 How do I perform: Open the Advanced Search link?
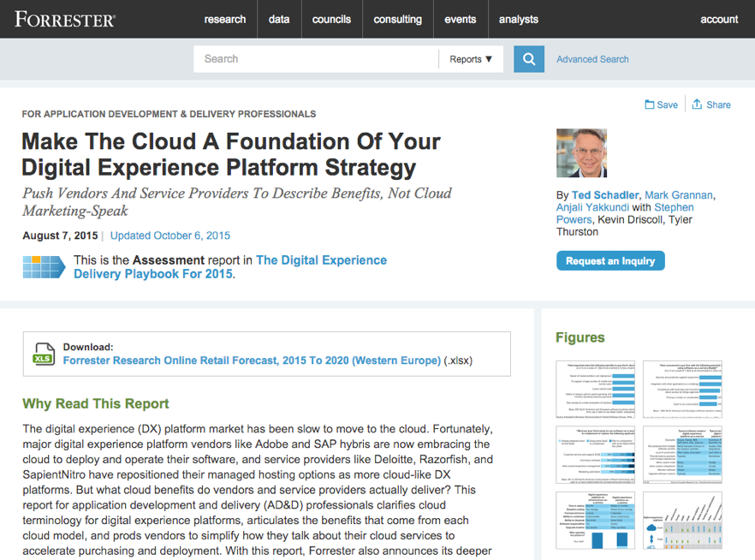pyautogui.click(x=592, y=59)
